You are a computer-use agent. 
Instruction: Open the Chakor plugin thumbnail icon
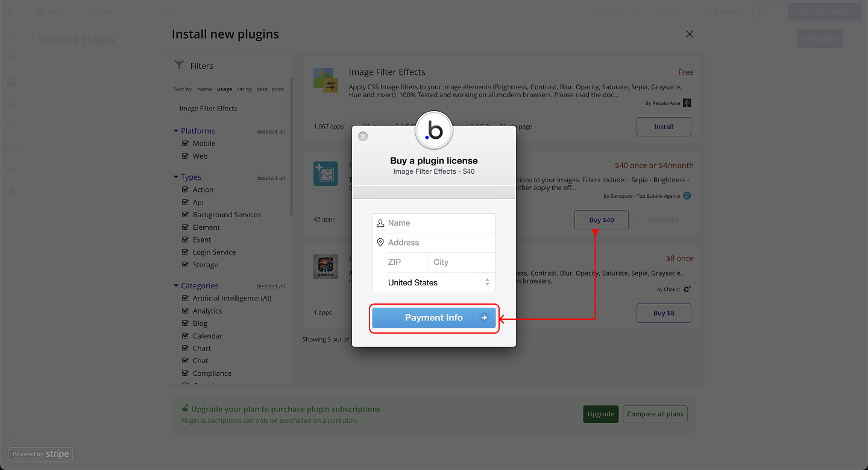(x=325, y=267)
